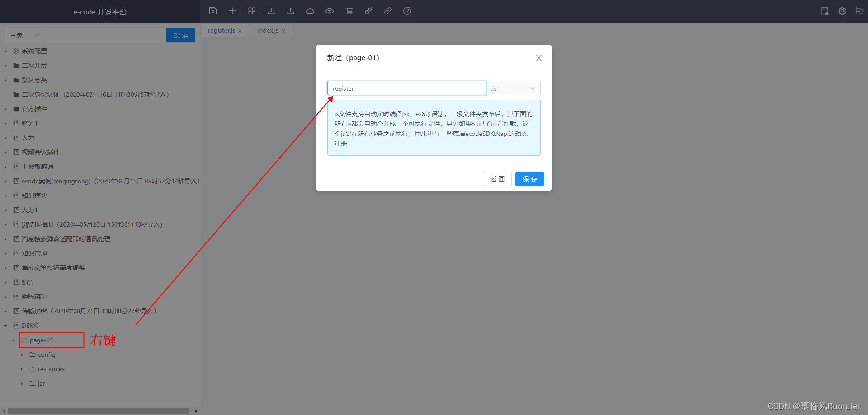The width and height of the screenshot is (868, 415).
Task: Select the resources folder
Action: [51, 369]
